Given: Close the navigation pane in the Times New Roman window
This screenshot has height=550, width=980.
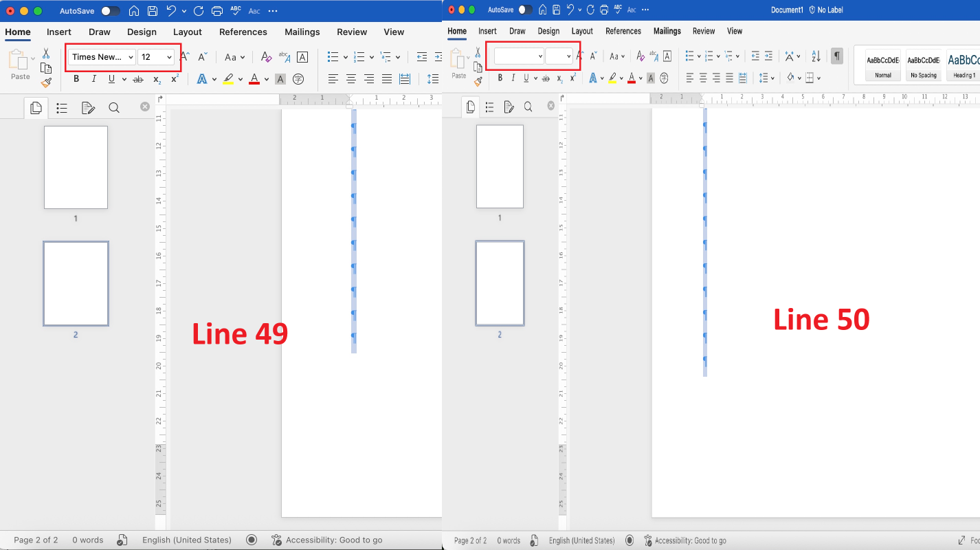Looking at the screenshot, I should point(145,107).
